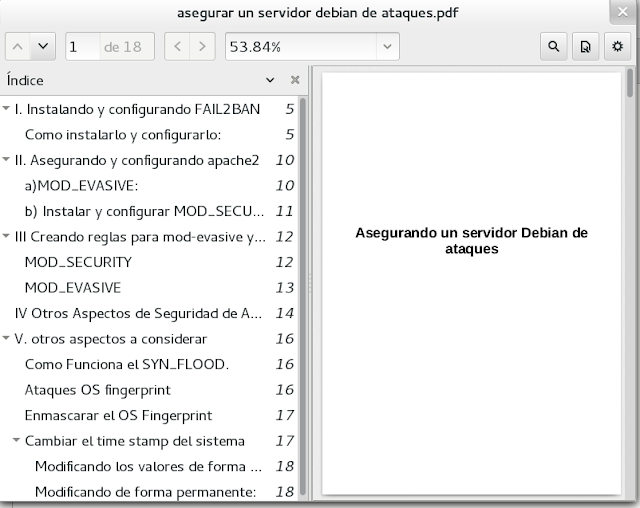640x508 pixels.
Task: Close the document window
Action: [x=623, y=12]
